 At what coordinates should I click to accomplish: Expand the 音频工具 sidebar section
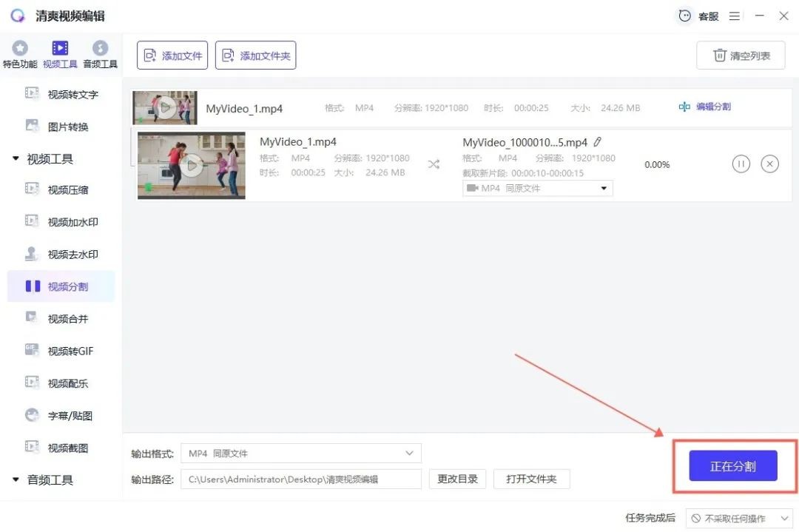click(x=16, y=480)
